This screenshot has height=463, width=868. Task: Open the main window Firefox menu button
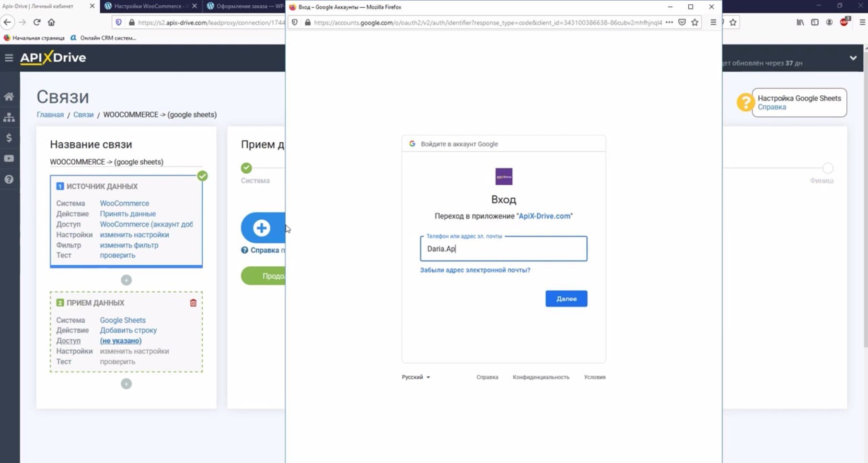pos(862,22)
